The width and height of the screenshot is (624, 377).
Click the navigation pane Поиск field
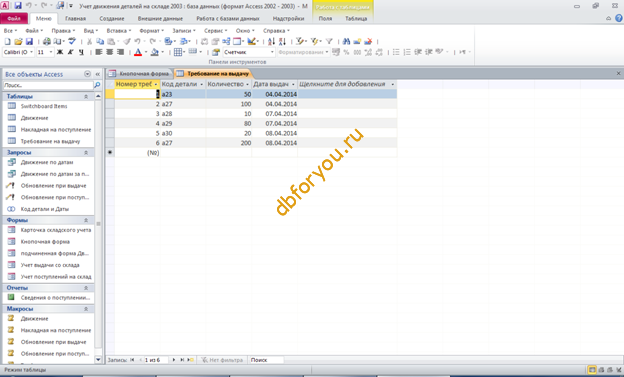tap(48, 85)
